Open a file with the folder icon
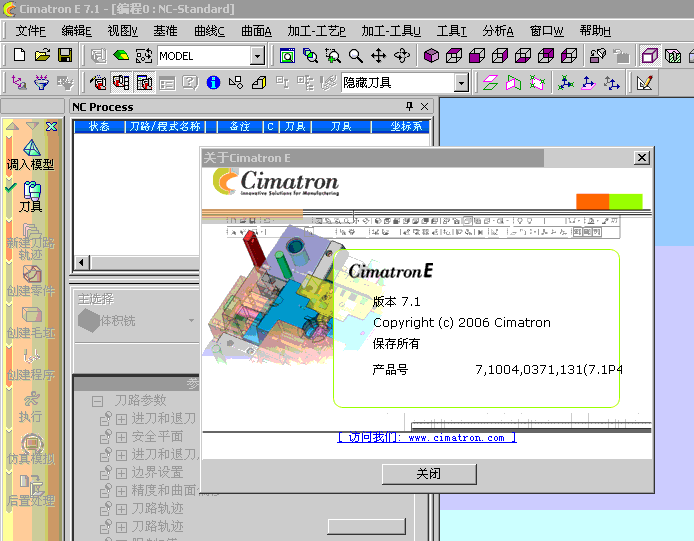The image size is (694, 541). pos(42,56)
